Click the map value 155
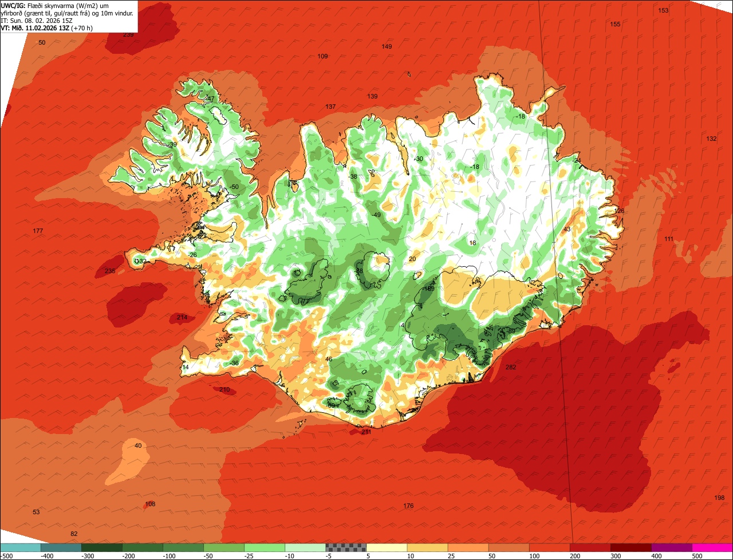This screenshot has width=733, height=560. pos(615,24)
